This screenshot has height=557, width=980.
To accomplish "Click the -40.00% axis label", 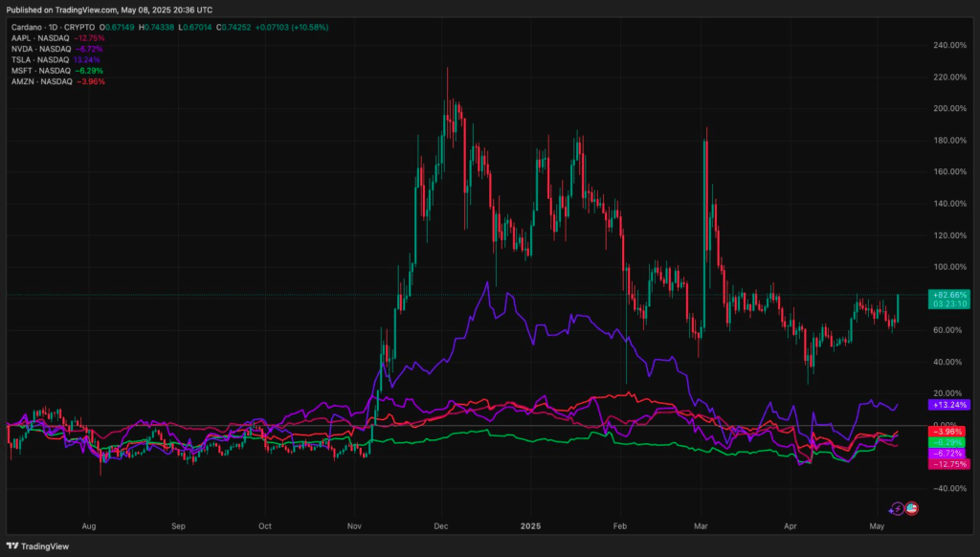I will point(949,489).
